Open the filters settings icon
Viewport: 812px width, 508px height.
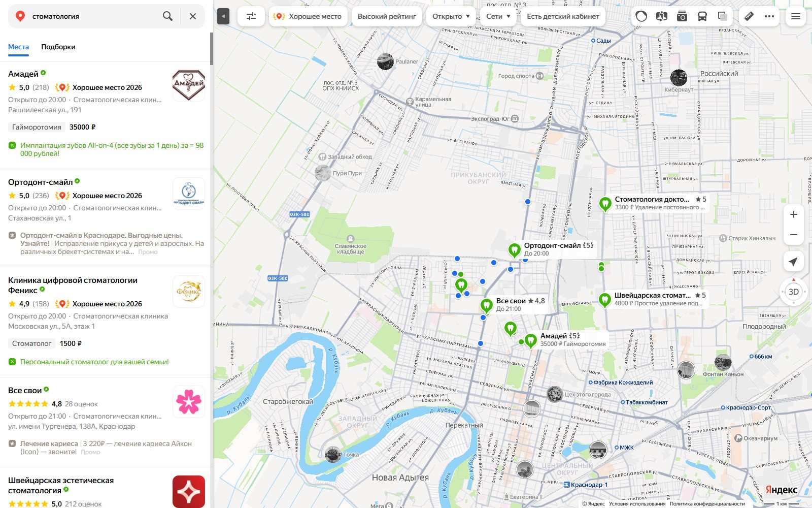(251, 16)
